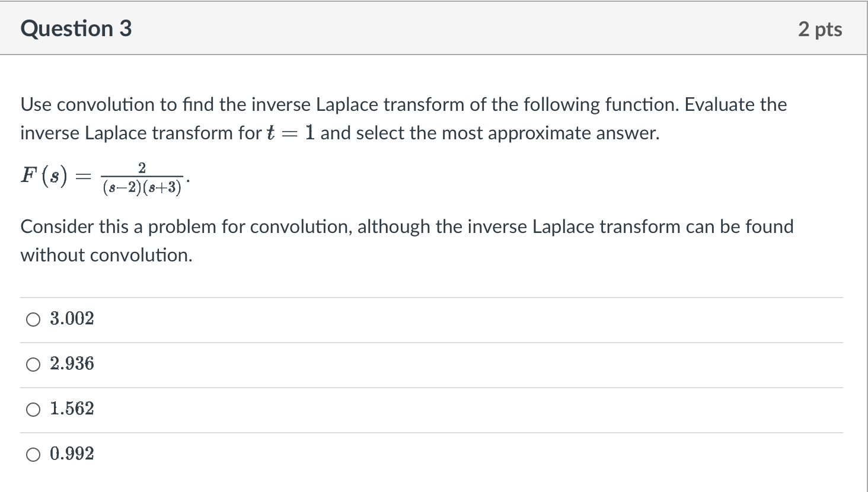Click the denominator (s−2)(s+3) in the fraction
Image resolution: width=868 pixels, height=492 pixels.
coord(142,189)
